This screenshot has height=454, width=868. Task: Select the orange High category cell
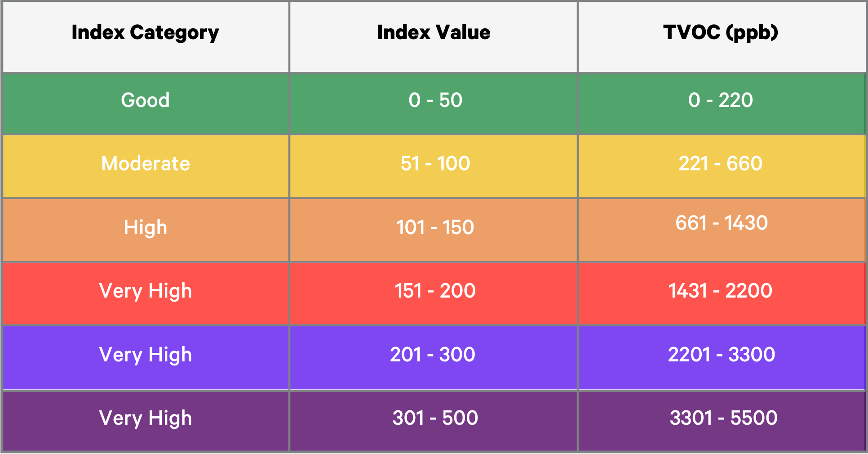(145, 227)
